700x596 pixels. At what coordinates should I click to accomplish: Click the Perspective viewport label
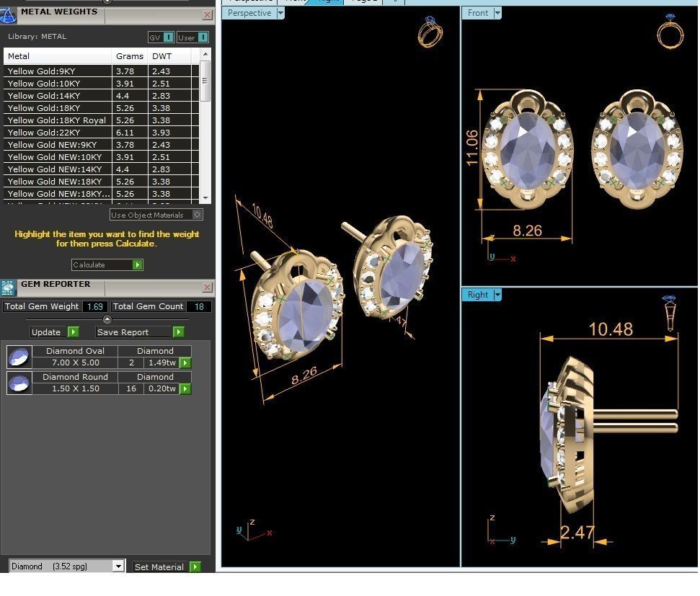[x=249, y=13]
